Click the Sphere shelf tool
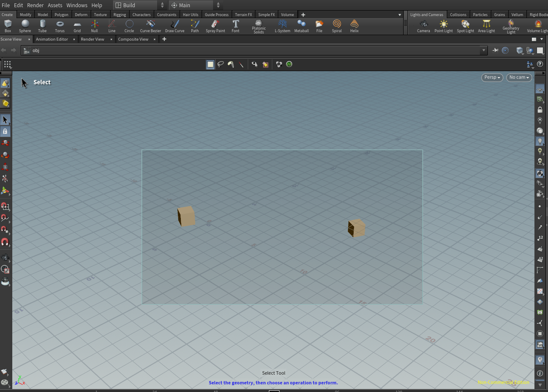548x392 pixels. pos(25,26)
